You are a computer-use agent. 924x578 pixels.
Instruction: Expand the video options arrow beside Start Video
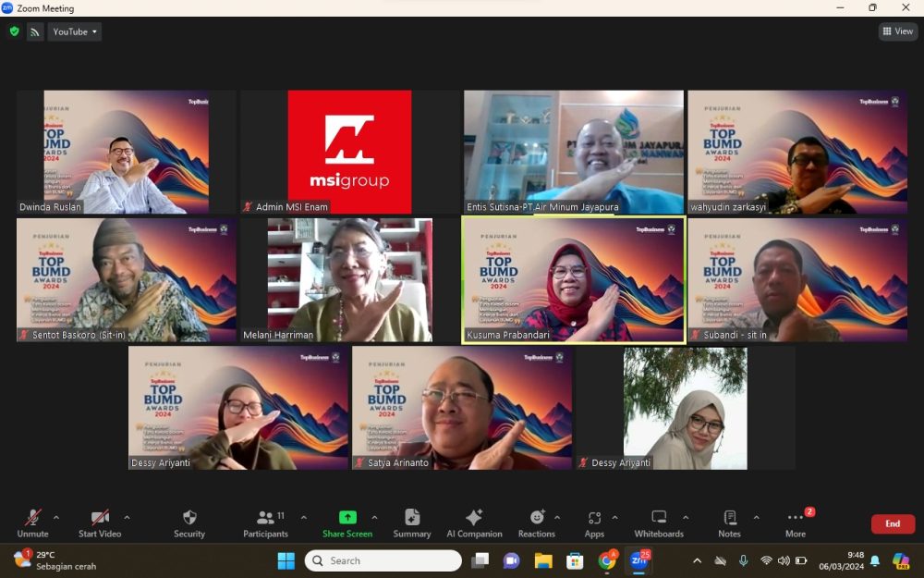point(127,518)
